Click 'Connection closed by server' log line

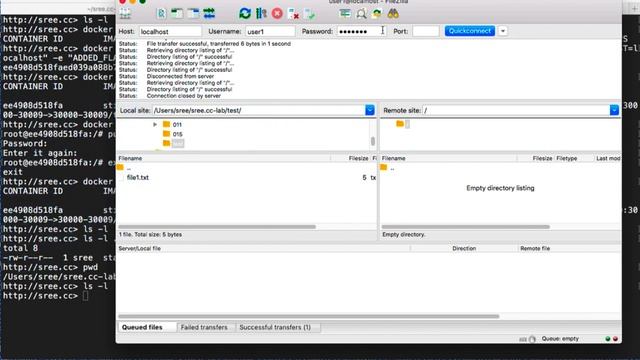click(x=184, y=96)
